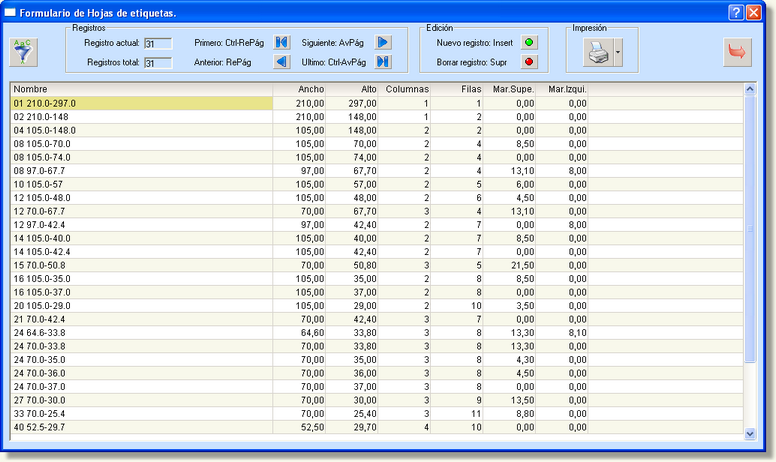
Task: Select row '24 70.0-35.0'
Action: (x=377, y=360)
